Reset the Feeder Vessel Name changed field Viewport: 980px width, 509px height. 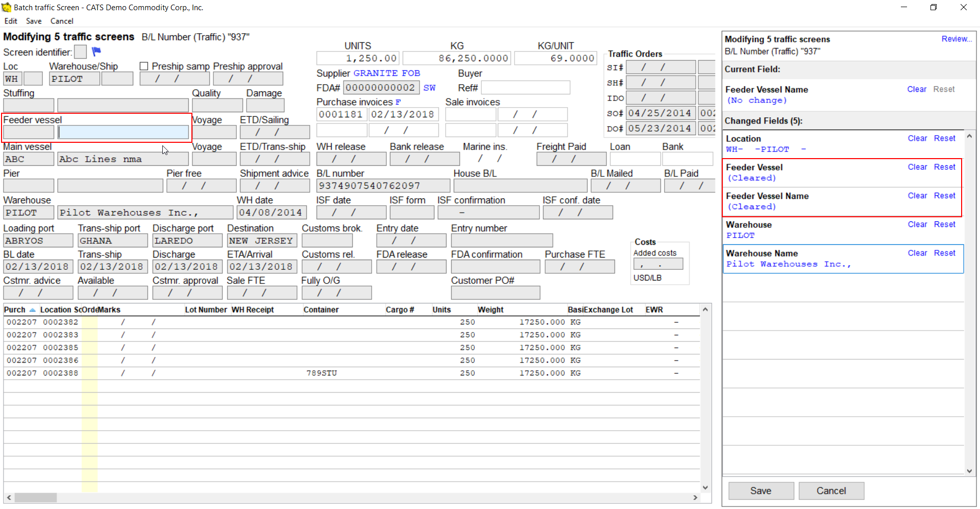945,195
